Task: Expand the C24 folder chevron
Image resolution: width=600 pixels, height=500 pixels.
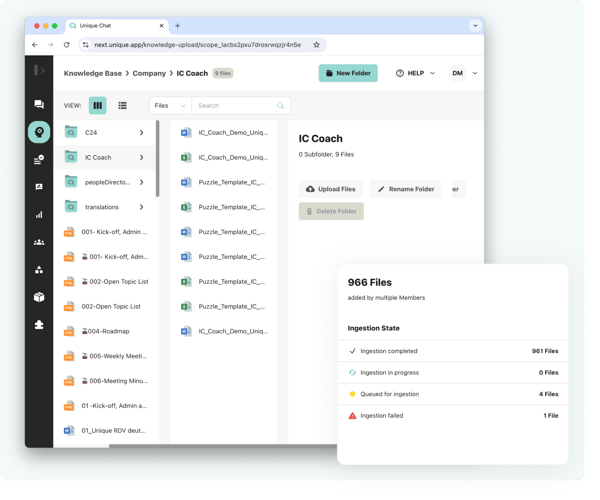Action: pyautogui.click(x=141, y=132)
